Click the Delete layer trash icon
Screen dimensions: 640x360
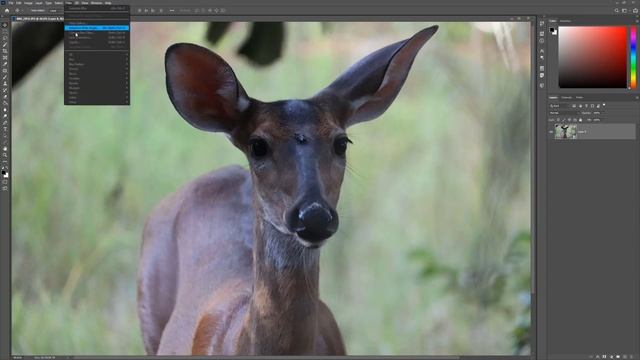631,356
